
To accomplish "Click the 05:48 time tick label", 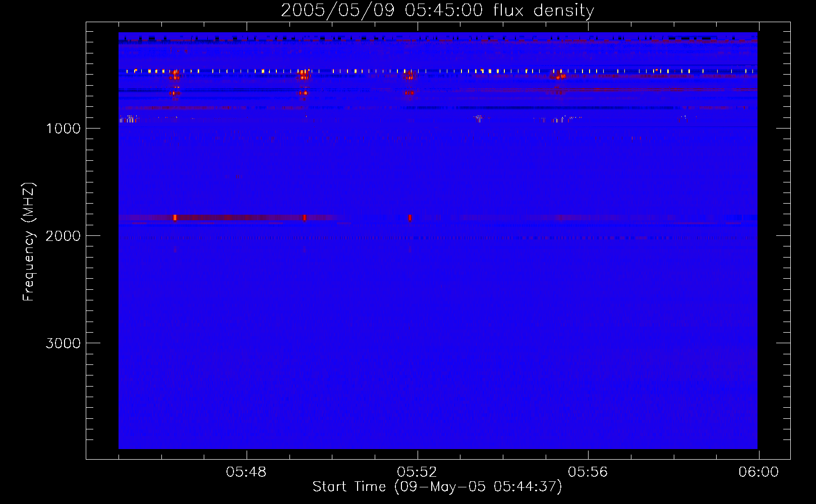I will [246, 472].
